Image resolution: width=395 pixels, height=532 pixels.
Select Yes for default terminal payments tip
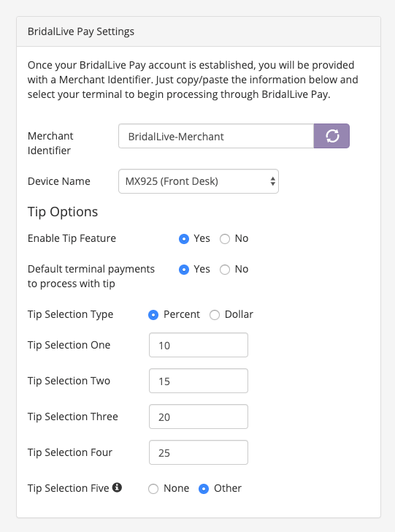184,270
